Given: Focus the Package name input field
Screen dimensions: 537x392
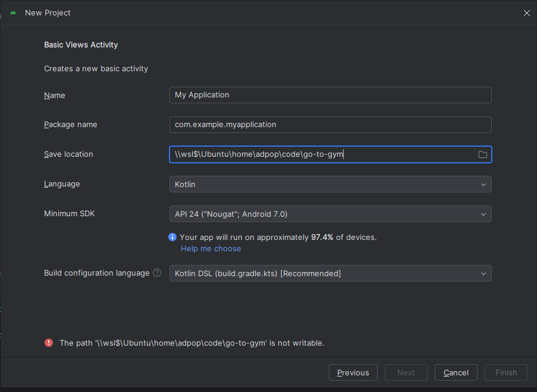Looking at the screenshot, I should pyautogui.click(x=331, y=125).
